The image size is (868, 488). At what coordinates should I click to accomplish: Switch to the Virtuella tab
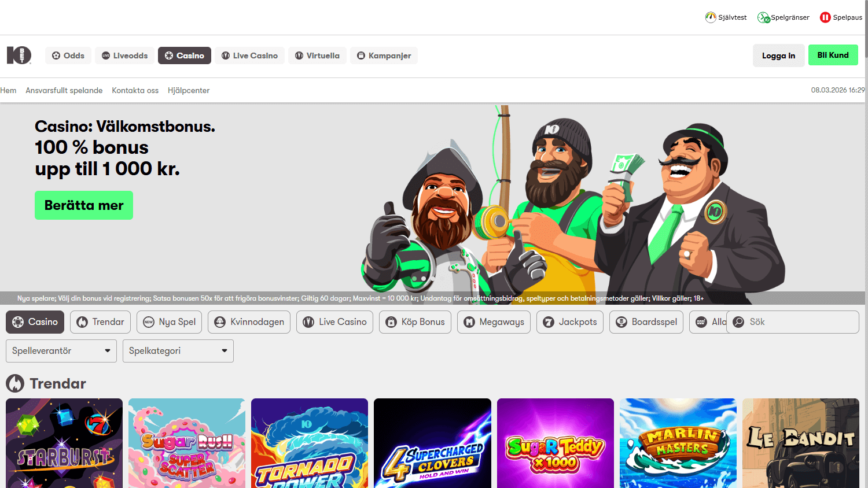tap(317, 56)
